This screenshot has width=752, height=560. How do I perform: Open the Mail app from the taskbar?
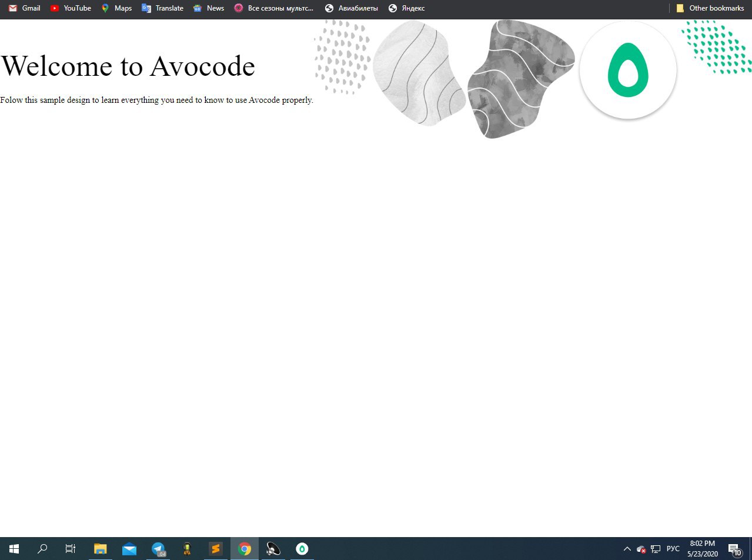(129, 549)
